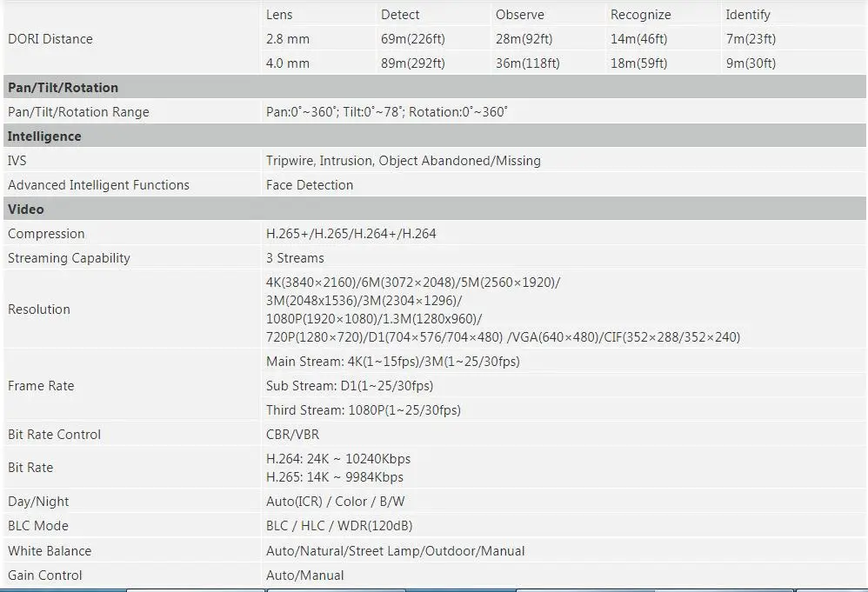Click the "18m(59ft)" recognize value
868x592 pixels.
638,63
